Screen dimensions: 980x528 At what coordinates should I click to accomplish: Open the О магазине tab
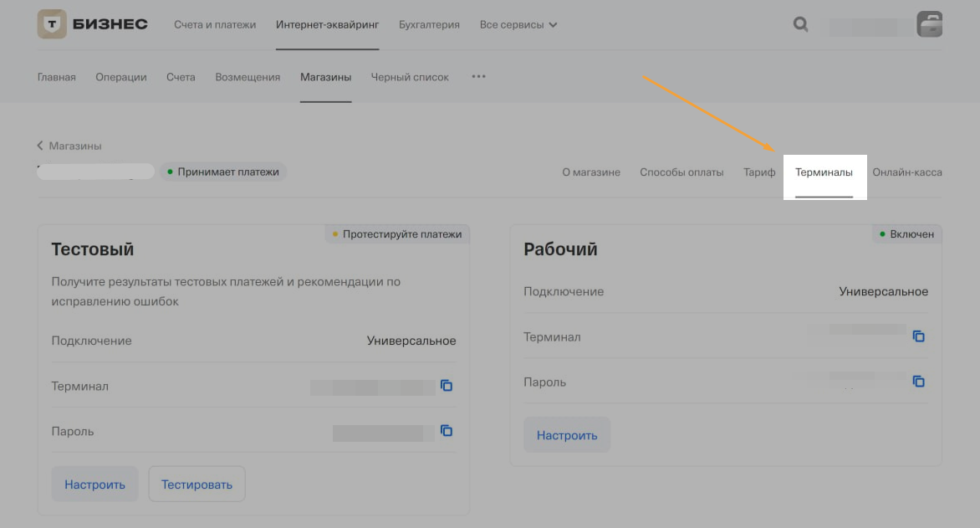point(591,172)
